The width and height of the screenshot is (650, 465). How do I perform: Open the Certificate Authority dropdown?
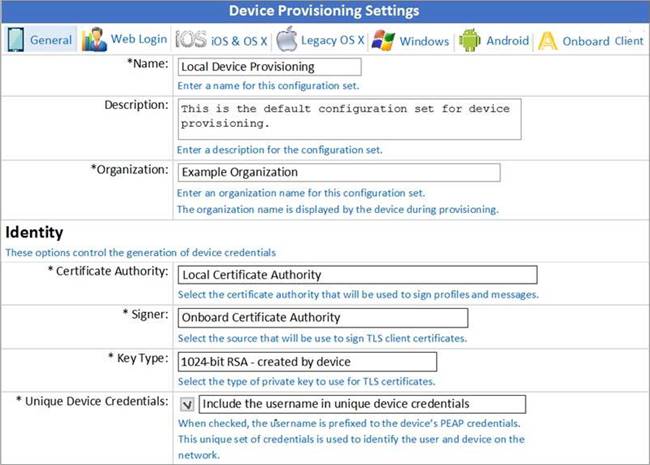pos(356,275)
